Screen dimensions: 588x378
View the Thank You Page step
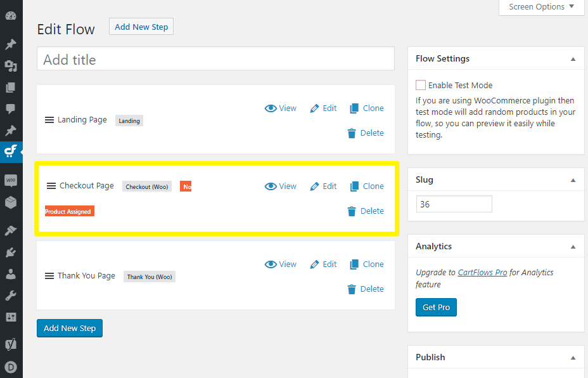(281, 264)
